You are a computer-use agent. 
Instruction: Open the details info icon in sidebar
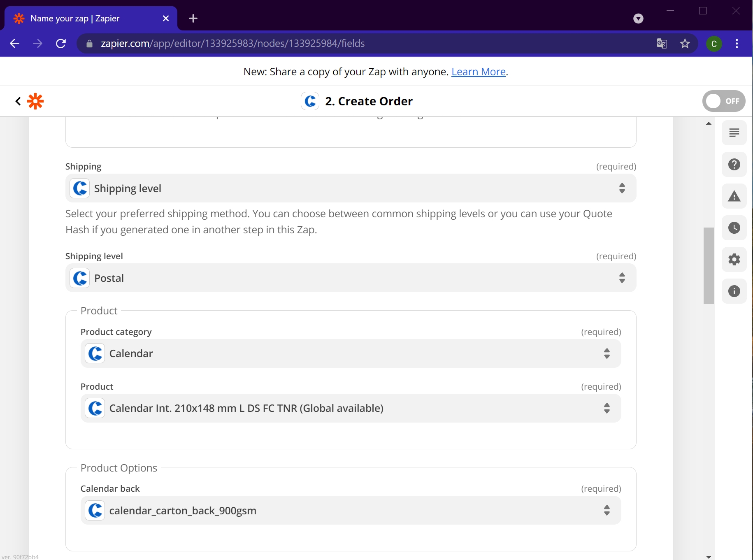[734, 291]
